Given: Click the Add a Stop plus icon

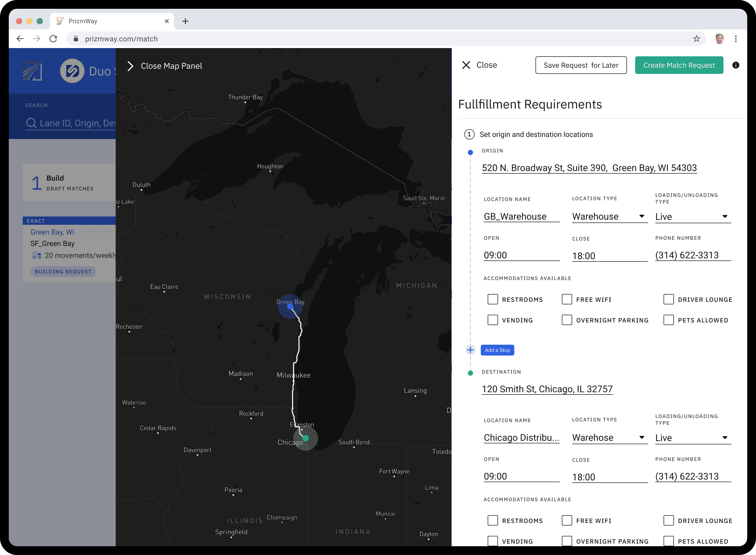Looking at the screenshot, I should (470, 350).
